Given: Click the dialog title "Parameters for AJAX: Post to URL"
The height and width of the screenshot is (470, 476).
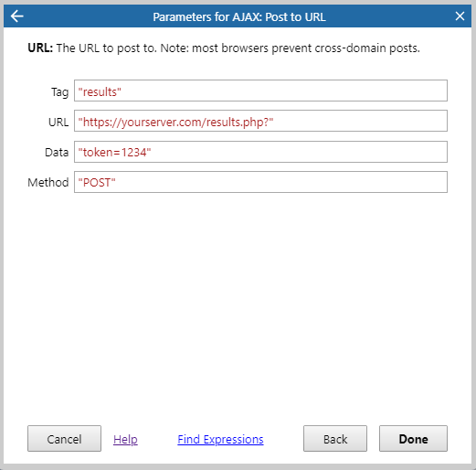Looking at the screenshot, I should coord(239,16).
